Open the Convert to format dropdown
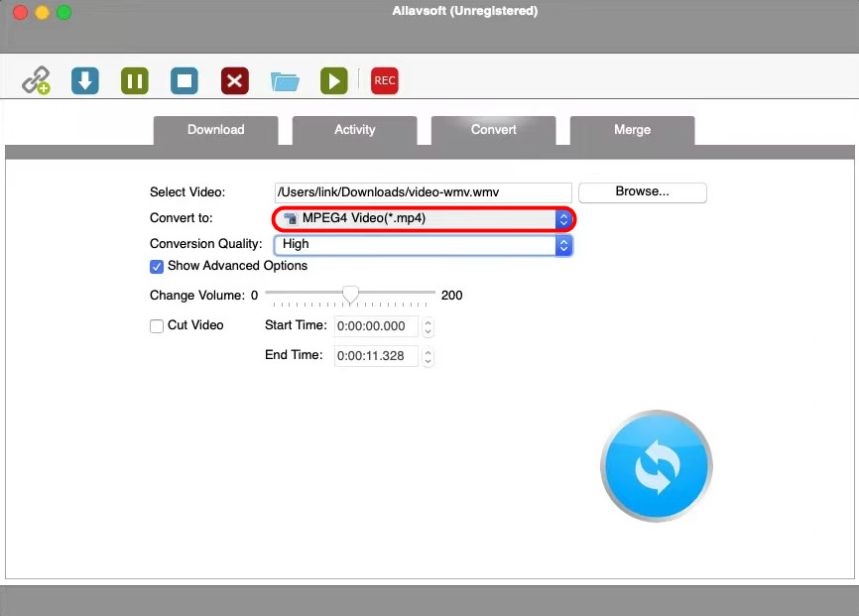 tap(424, 218)
